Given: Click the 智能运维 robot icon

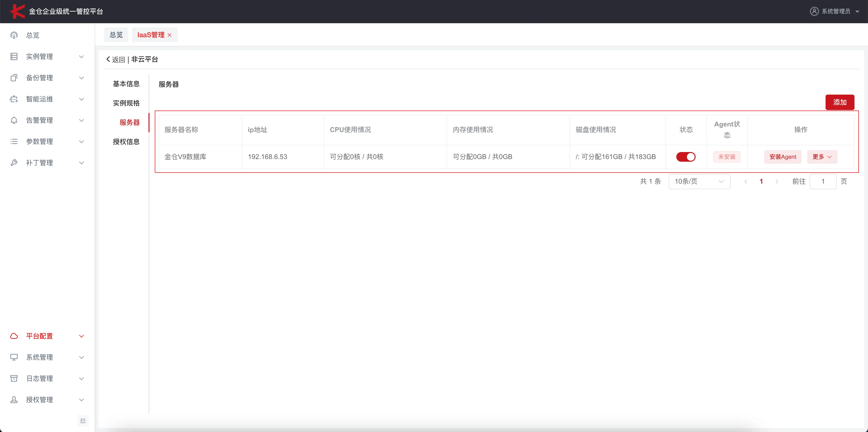Looking at the screenshot, I should (14, 99).
